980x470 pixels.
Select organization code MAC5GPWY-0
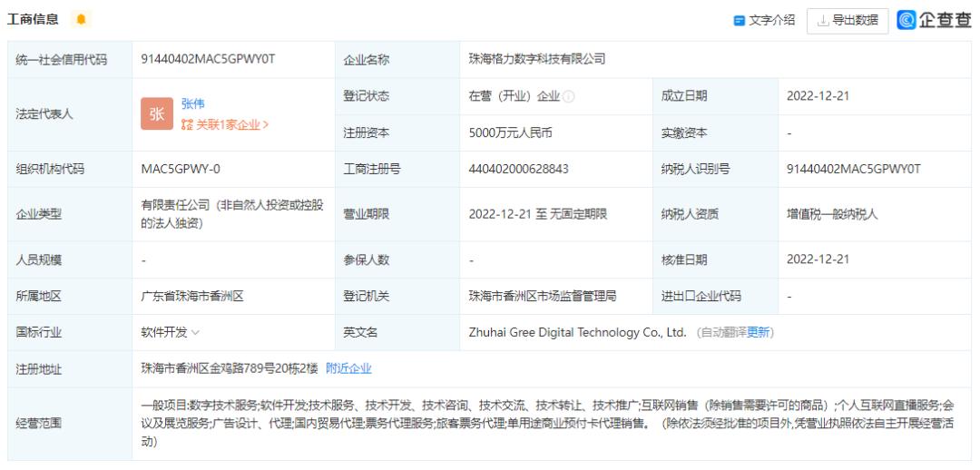tap(181, 169)
